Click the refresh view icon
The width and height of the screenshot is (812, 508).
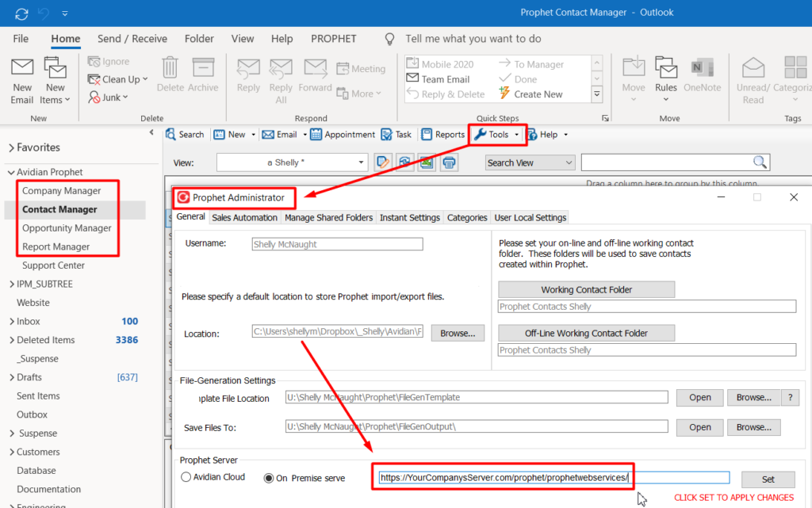click(x=405, y=162)
